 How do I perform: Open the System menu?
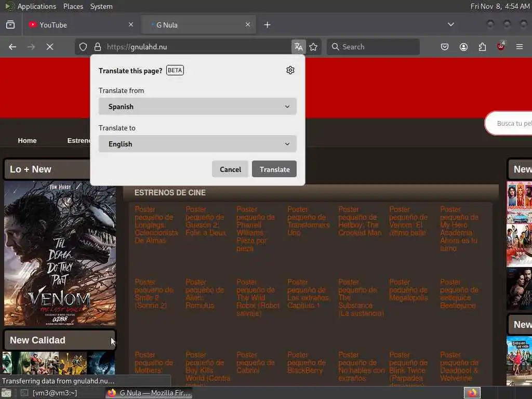point(101,6)
